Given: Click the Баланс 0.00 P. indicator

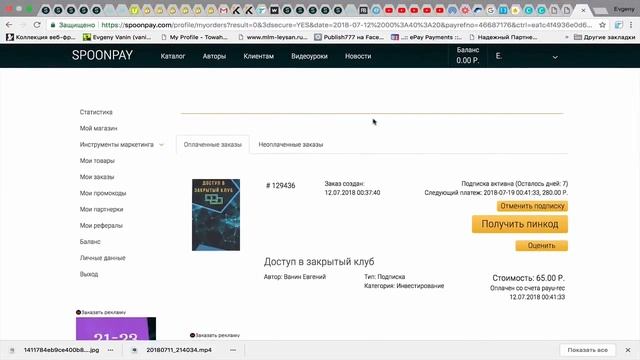Looking at the screenshot, I should [x=468, y=56].
